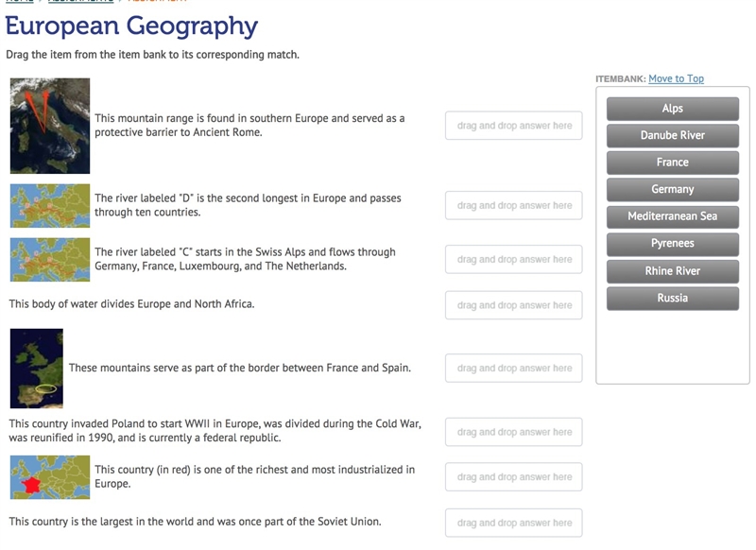Select the Mediterranean Sea item
756x550 pixels.
[673, 216]
